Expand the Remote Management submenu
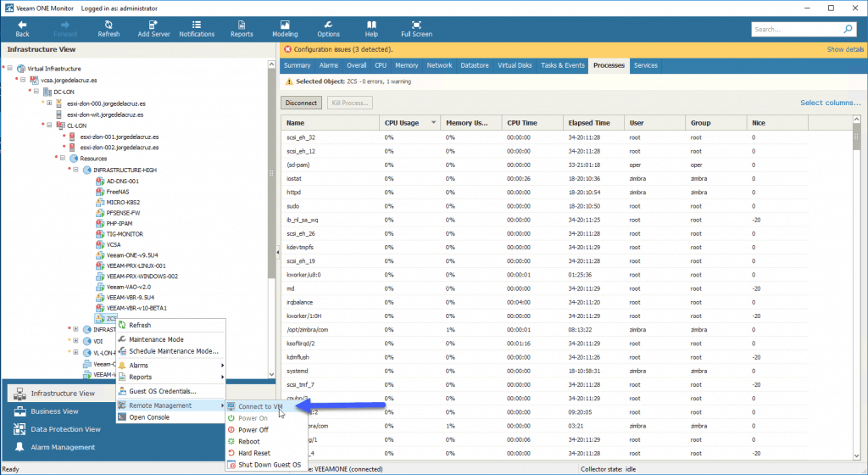This screenshot has height=475, width=868. (170, 405)
